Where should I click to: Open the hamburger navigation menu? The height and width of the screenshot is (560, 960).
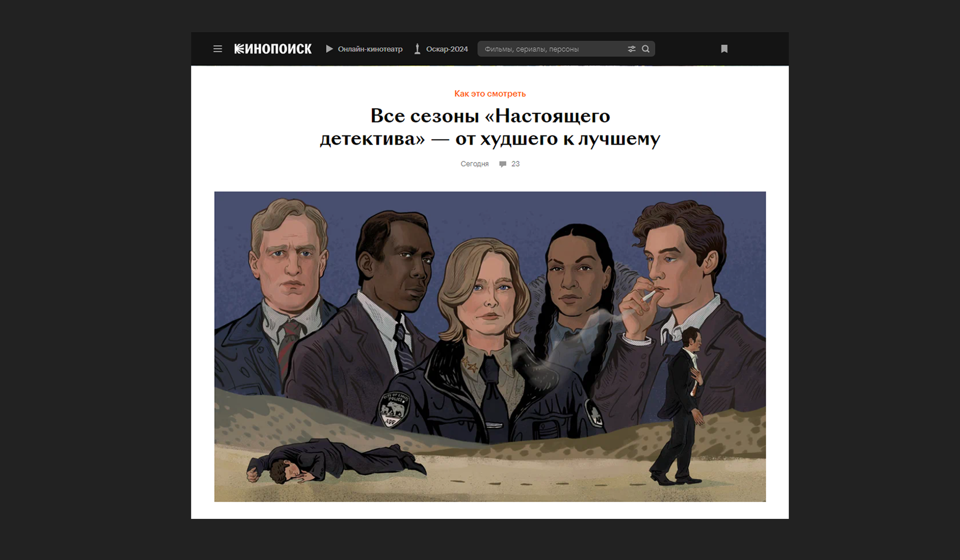coord(217,49)
